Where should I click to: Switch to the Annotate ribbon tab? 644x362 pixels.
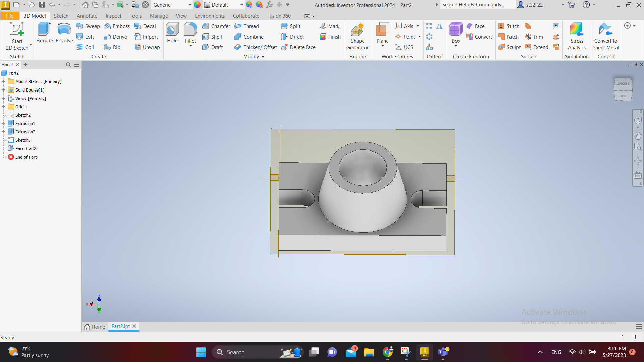tap(87, 16)
